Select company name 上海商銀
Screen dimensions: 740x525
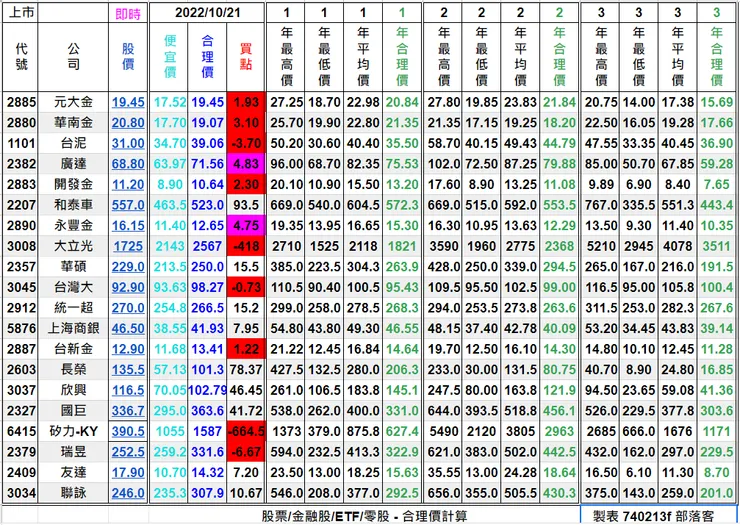[x=73, y=329]
